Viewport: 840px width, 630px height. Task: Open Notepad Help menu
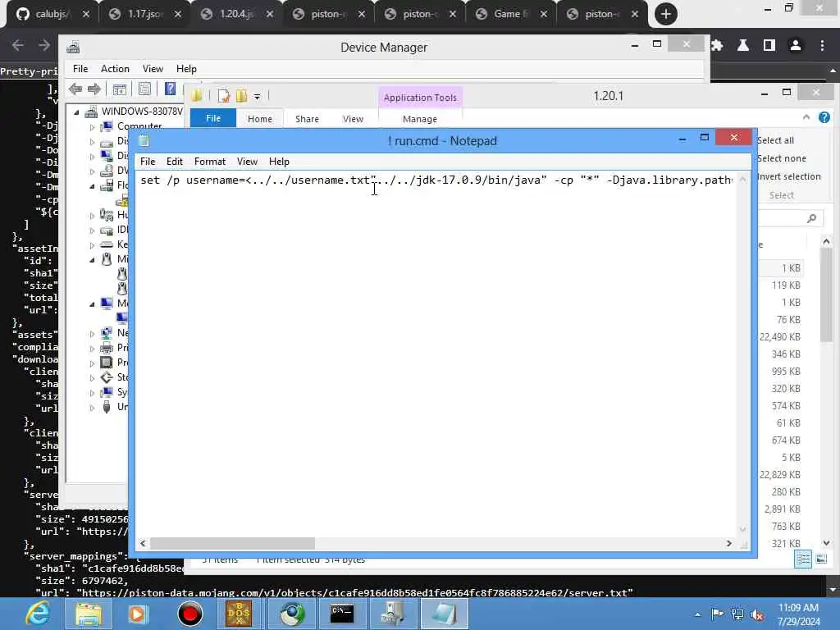coord(279,162)
